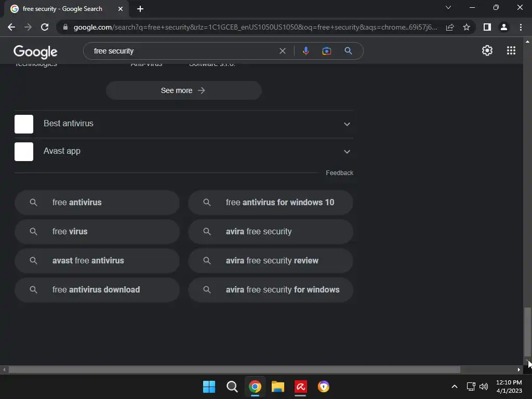Open the Windows Start menu
The width and height of the screenshot is (532, 399).
coord(209,387)
